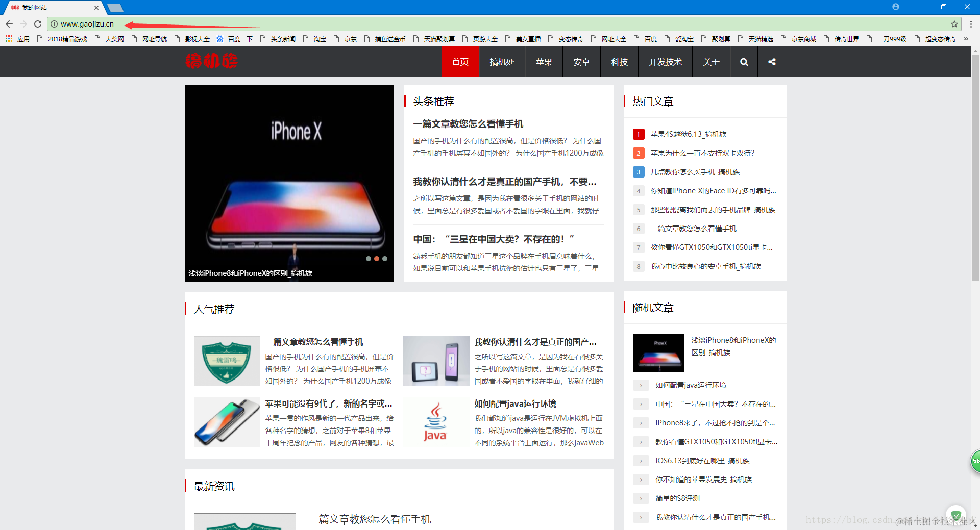Open hot article 苹果为什么一直不支持双卡双待
This screenshot has height=530, width=980.
(x=702, y=153)
